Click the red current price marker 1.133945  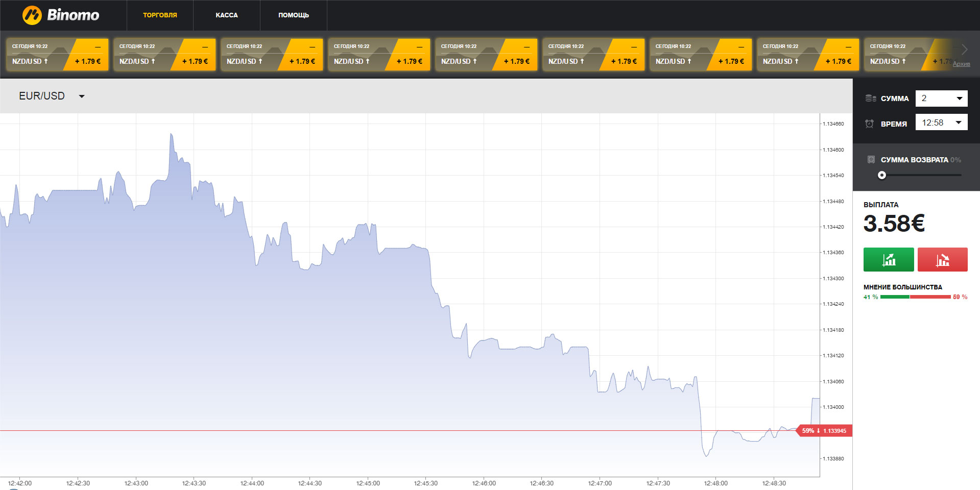click(x=825, y=431)
